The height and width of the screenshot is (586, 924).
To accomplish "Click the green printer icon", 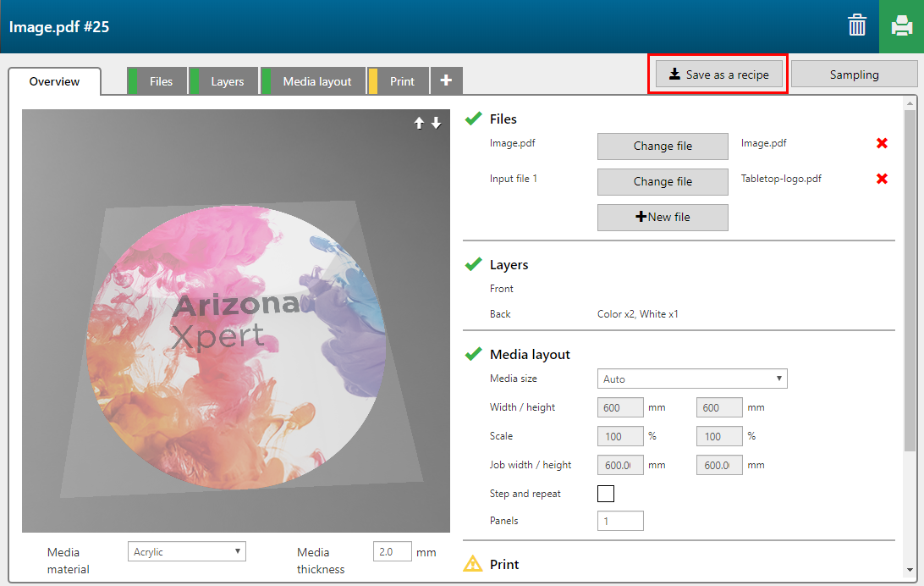I will click(x=902, y=26).
